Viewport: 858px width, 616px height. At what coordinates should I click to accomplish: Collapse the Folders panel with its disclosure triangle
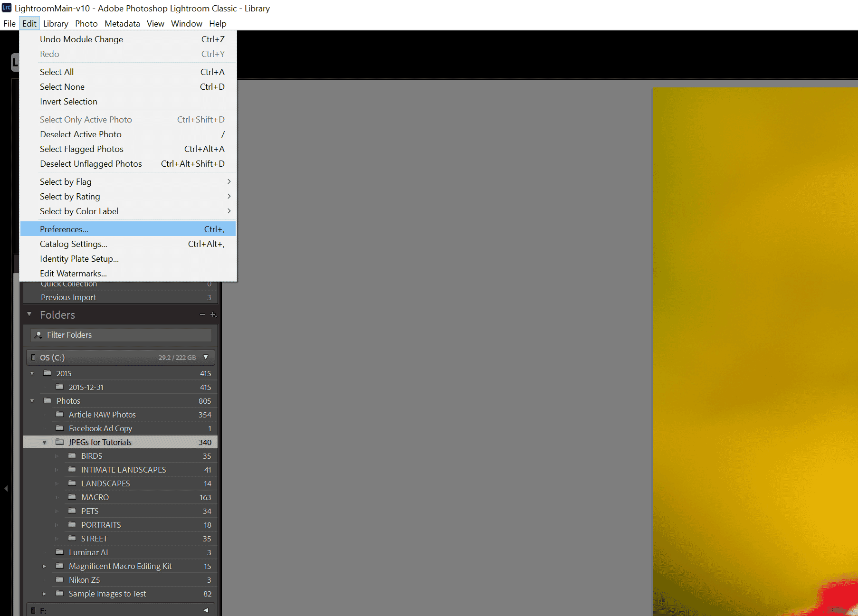pyautogui.click(x=29, y=314)
